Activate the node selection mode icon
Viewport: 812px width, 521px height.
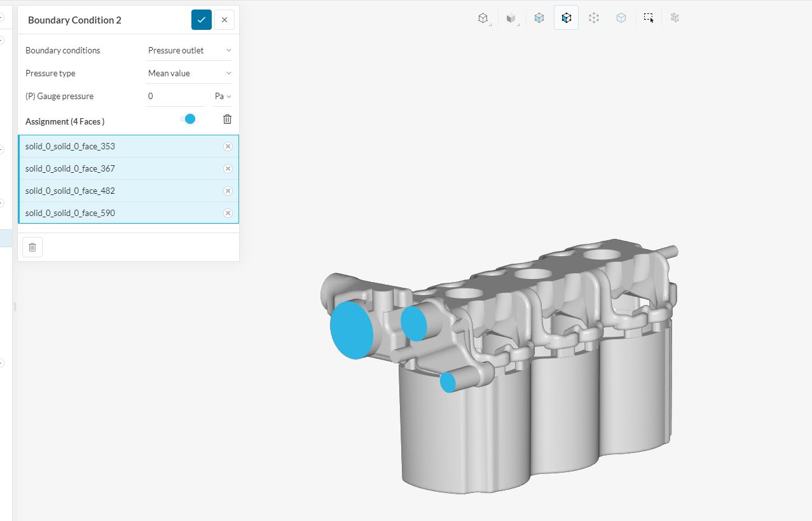[594, 18]
